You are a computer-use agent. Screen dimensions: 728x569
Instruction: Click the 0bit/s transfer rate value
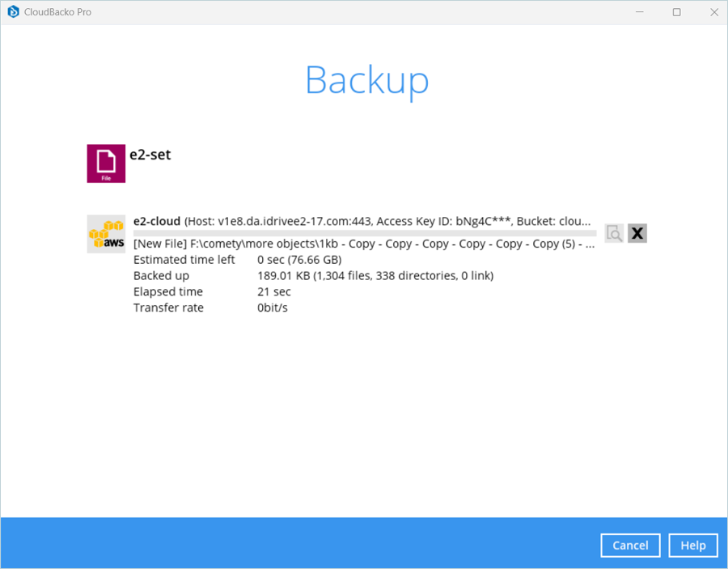[273, 308]
